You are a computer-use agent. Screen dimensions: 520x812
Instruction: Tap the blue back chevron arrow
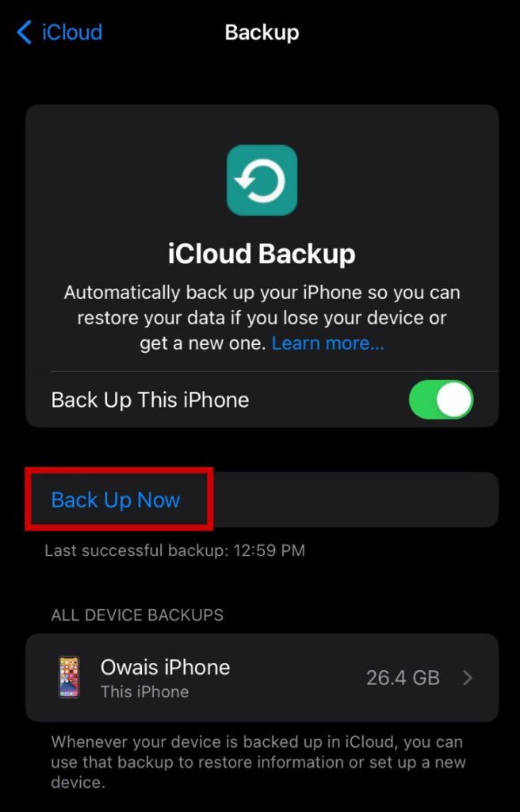point(25,32)
